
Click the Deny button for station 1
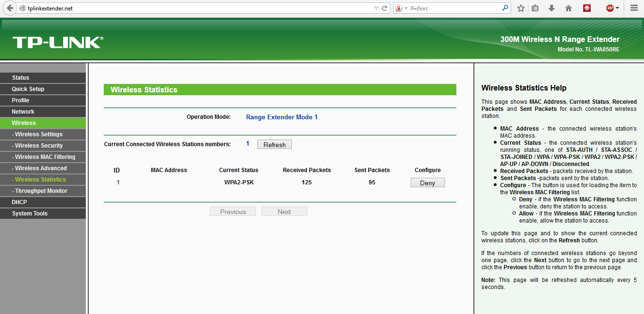[428, 183]
